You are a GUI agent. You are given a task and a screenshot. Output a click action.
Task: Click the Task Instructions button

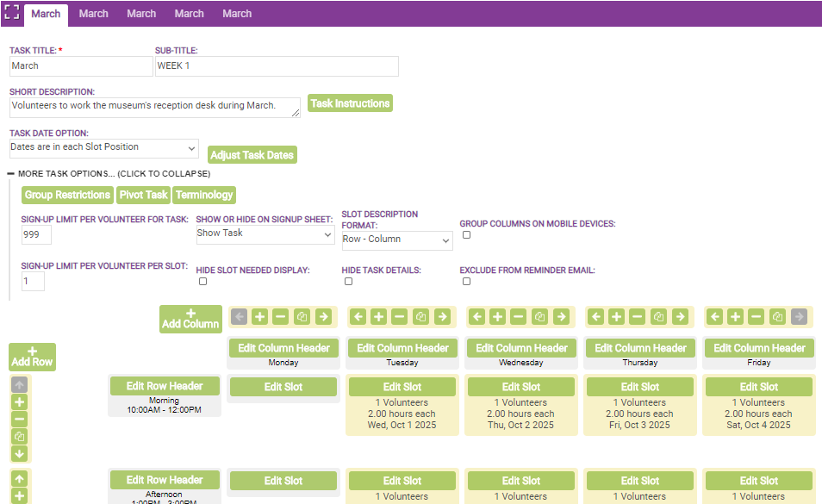(350, 103)
